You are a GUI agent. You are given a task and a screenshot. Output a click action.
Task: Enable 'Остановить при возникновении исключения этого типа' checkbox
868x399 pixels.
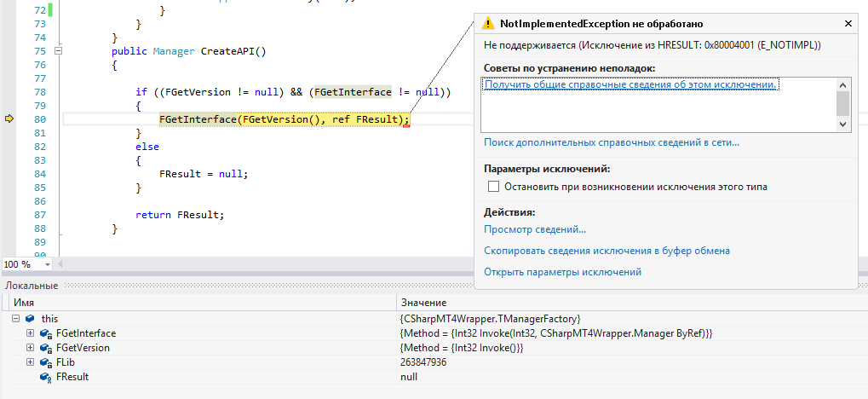(x=492, y=186)
